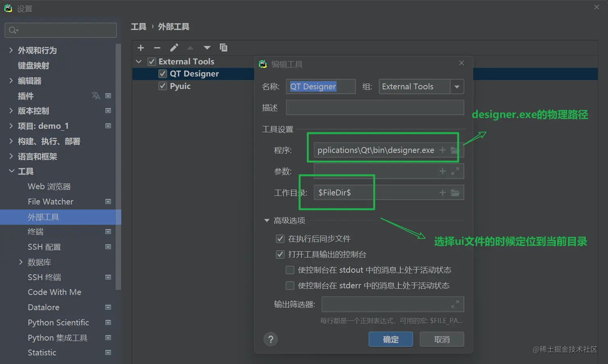608x364 pixels.
Task: Expand the 输出筛选器 field editor
Action: 455,304
